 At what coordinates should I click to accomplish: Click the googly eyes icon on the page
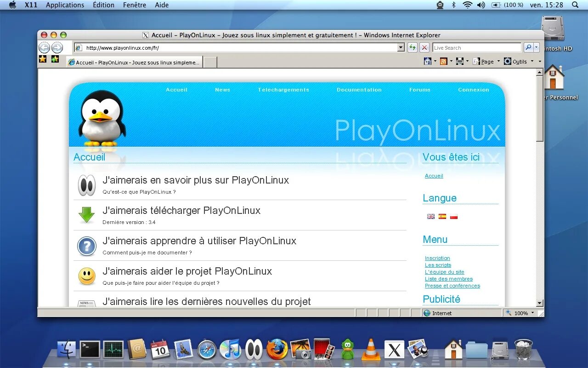click(87, 185)
